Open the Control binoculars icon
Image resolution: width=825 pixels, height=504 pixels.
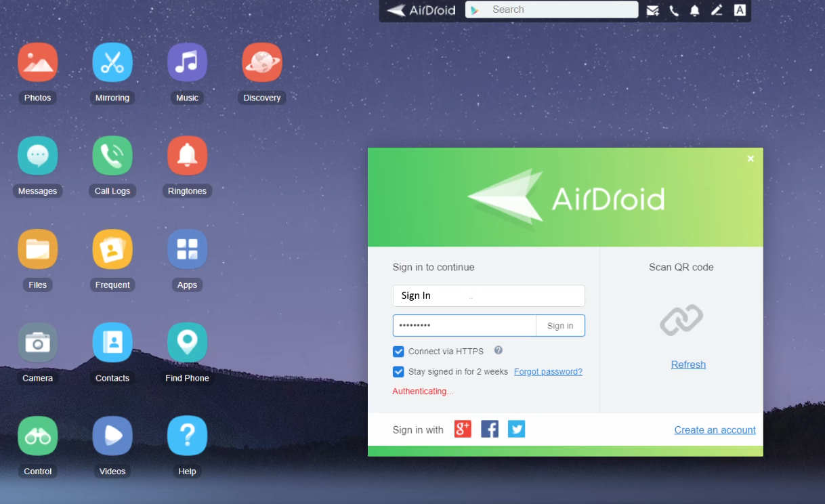[38, 436]
